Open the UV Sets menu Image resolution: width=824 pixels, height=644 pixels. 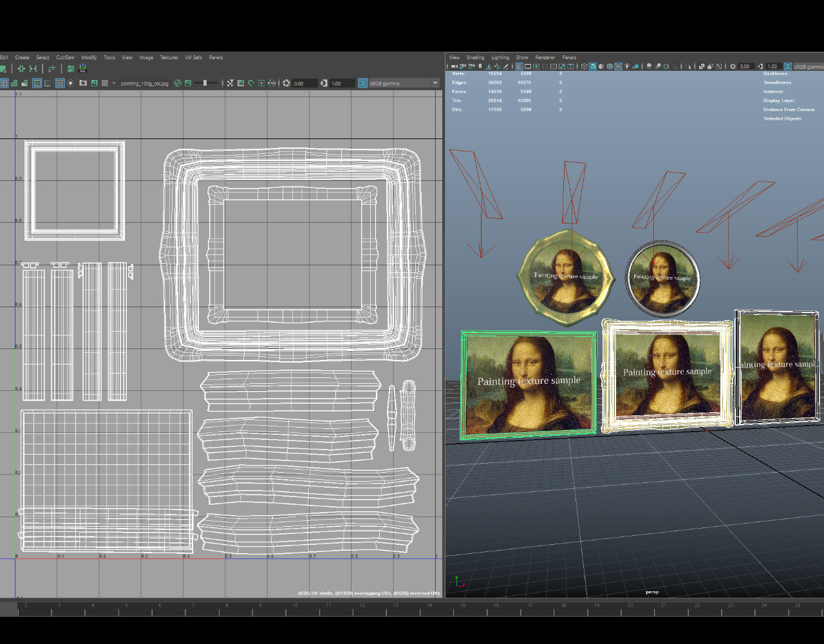(193, 57)
